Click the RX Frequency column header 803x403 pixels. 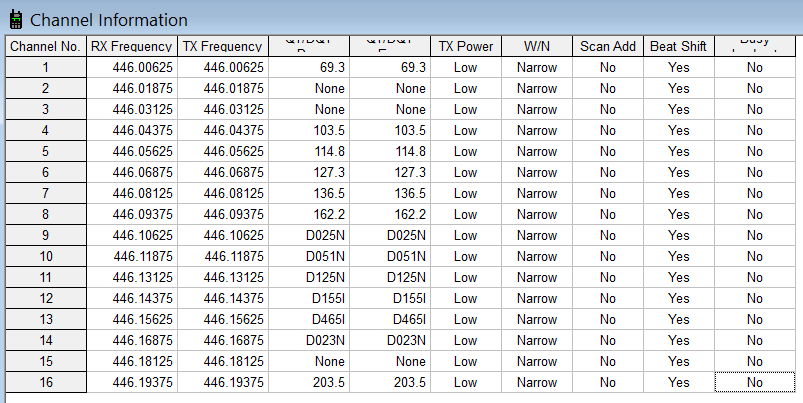click(132, 46)
